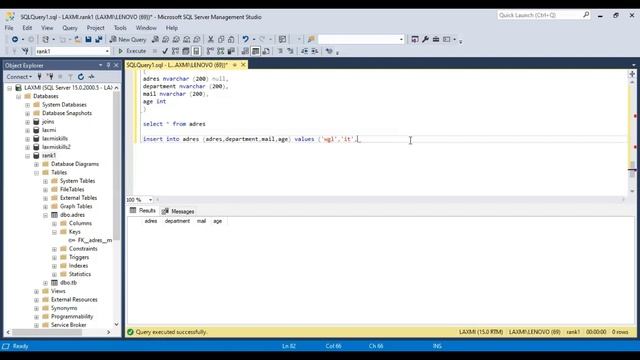Click the Copy icon in toolbar
Screen dimensions: 640x360
click(221, 39)
